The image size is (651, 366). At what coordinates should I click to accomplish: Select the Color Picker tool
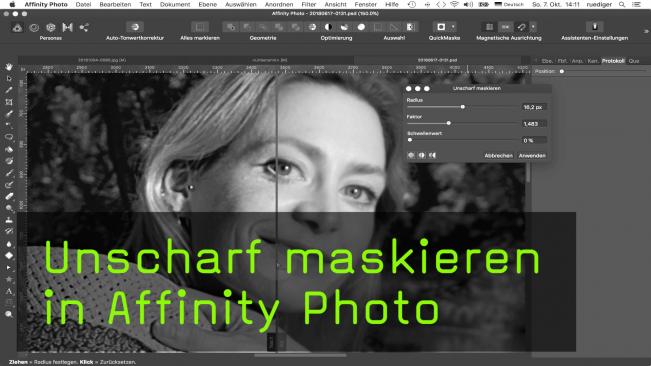coord(9,90)
